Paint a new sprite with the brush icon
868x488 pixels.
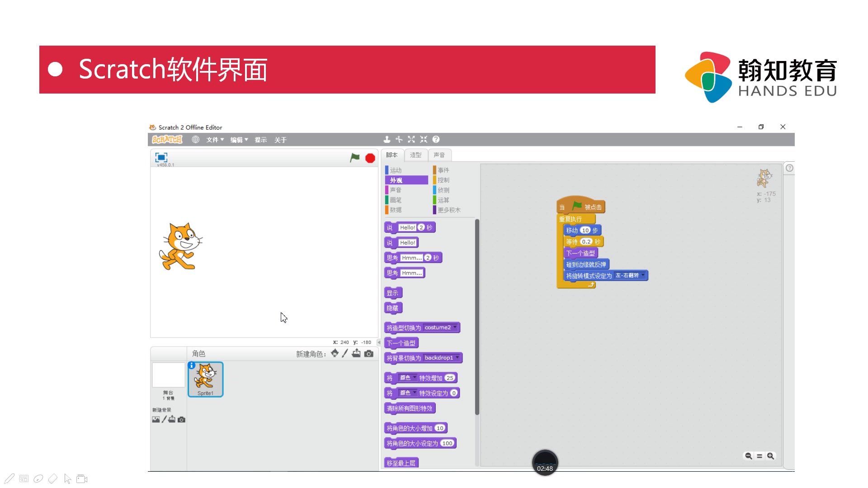point(345,354)
